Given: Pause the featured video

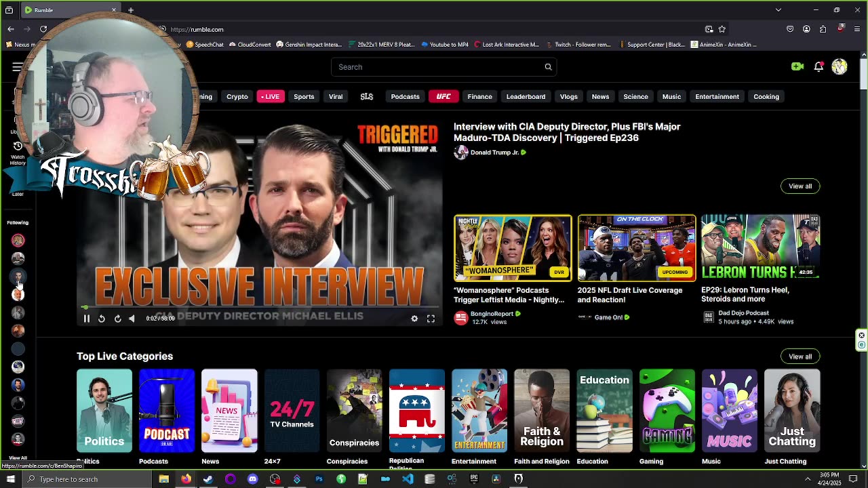Looking at the screenshot, I should 87,319.
